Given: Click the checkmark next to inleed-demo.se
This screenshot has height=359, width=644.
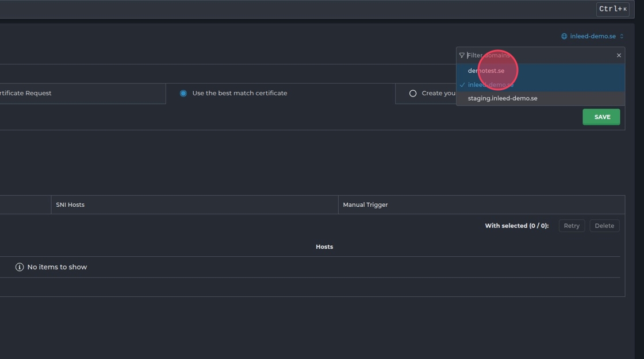Looking at the screenshot, I should [x=462, y=85].
